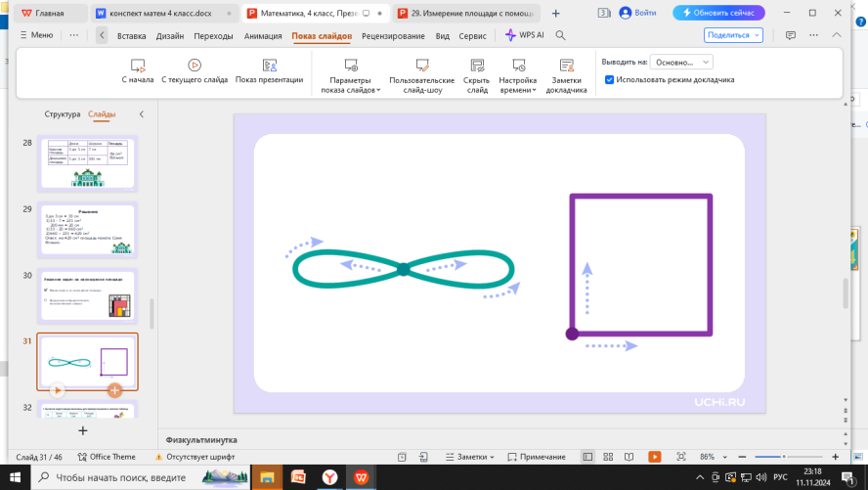Open the WPS AI assistant
Image resolution: width=868 pixels, height=490 pixels.
click(x=525, y=35)
